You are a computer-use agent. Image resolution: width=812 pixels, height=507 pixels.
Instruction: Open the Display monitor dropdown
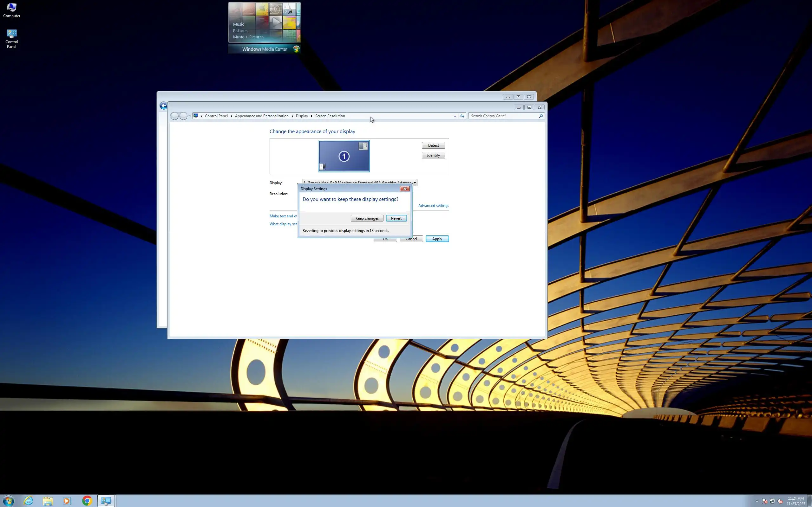pyautogui.click(x=414, y=183)
